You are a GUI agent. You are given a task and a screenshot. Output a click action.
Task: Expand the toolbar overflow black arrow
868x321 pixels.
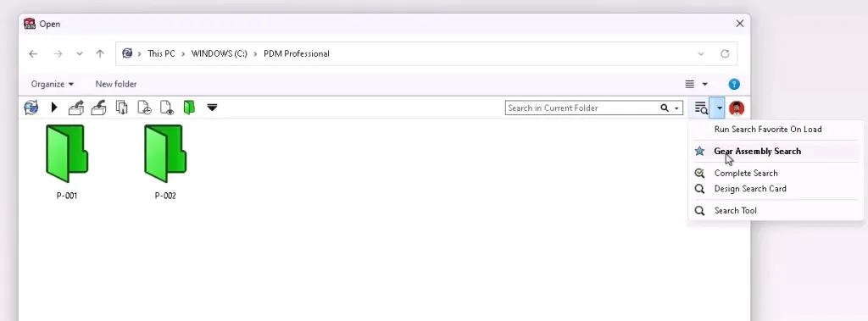pos(212,108)
